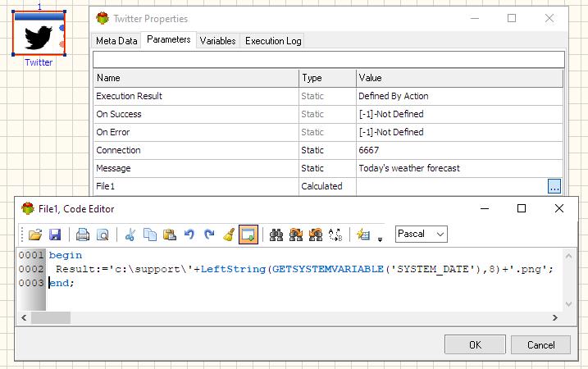Maximize the File1 Code Editor window

(x=522, y=208)
